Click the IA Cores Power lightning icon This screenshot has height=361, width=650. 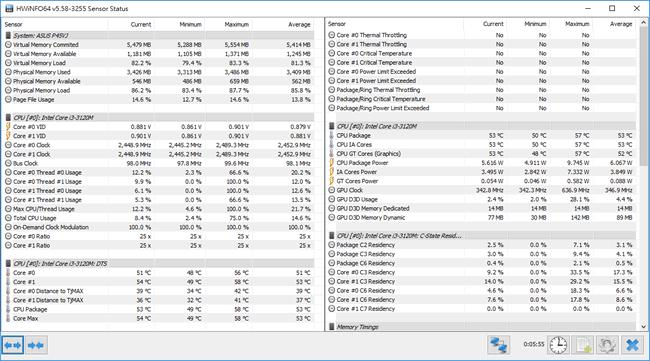[x=331, y=172]
